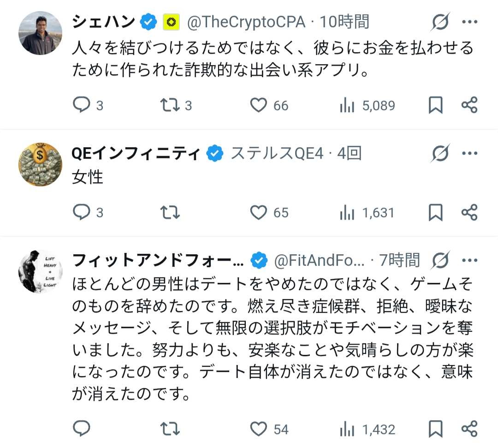Repost シェハン's post with 3 reposts
Screen dimensions: 498x448
tap(169, 106)
